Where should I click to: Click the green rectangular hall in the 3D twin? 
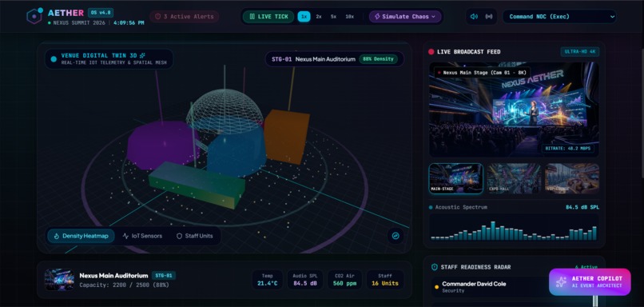[197, 185]
